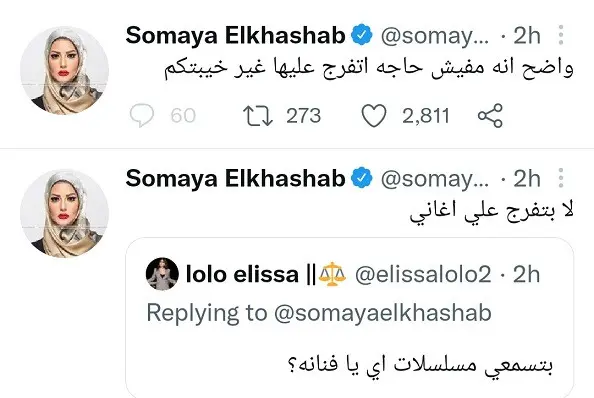Open more options menu on second tweet

coord(561,178)
